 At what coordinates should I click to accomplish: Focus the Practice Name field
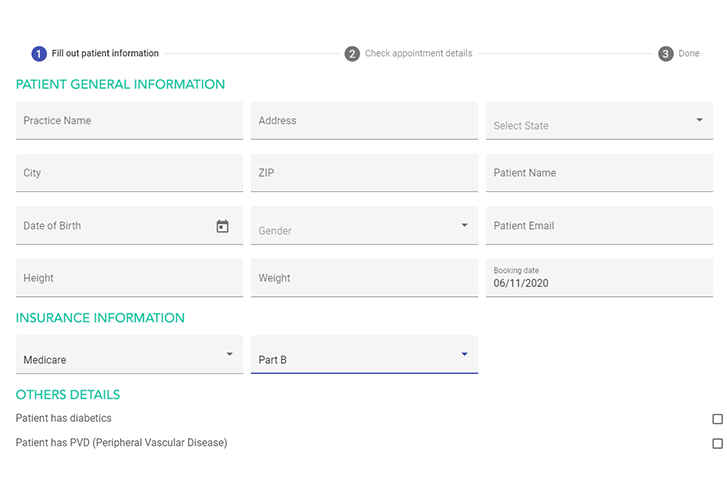tap(129, 121)
